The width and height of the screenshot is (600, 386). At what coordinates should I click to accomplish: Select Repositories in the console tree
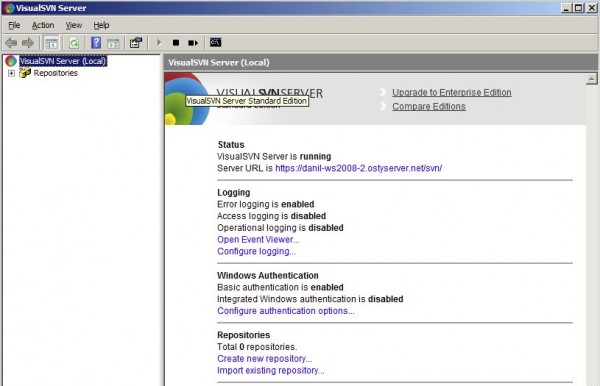point(55,73)
